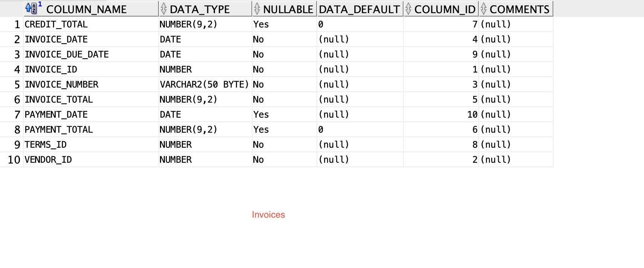Screen dimensions: 644x268
Task: Click the Invoices label
Action: point(268,215)
